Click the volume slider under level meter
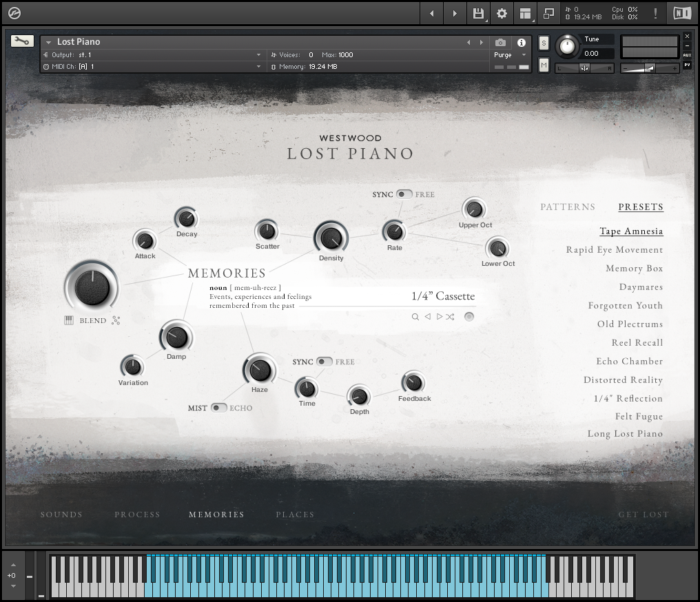The width and height of the screenshot is (700, 602). (650, 68)
